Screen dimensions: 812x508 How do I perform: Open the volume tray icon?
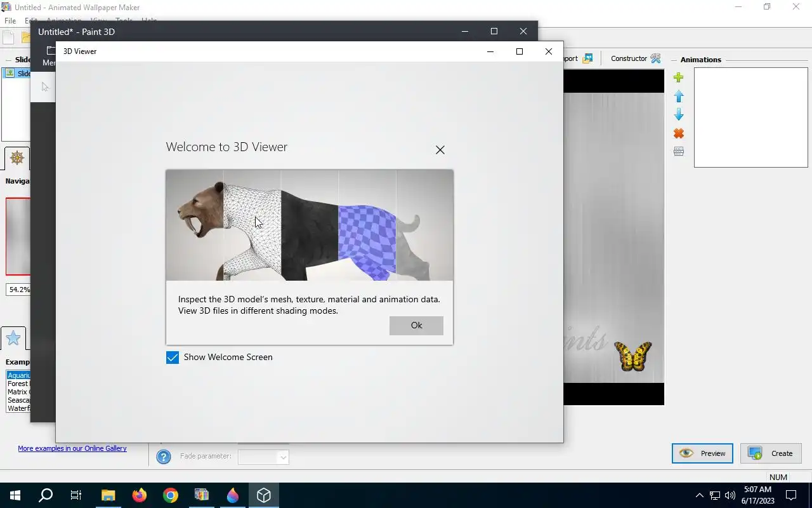pos(730,495)
